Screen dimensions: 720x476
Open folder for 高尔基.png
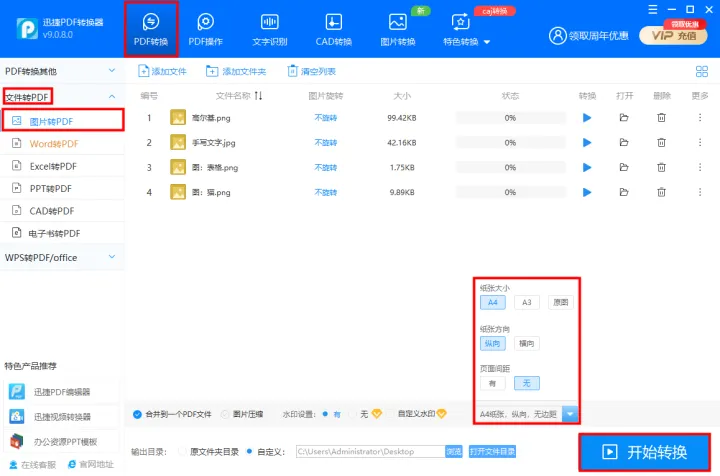624,118
